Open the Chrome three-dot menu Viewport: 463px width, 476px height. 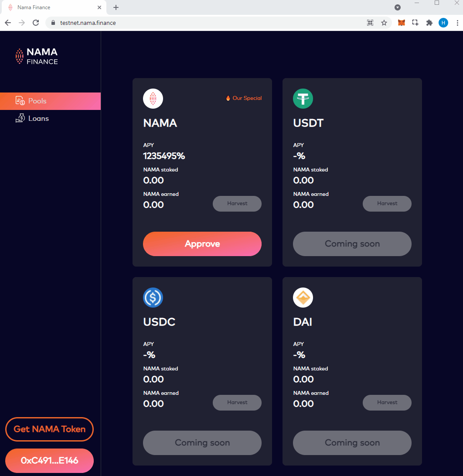pos(457,23)
